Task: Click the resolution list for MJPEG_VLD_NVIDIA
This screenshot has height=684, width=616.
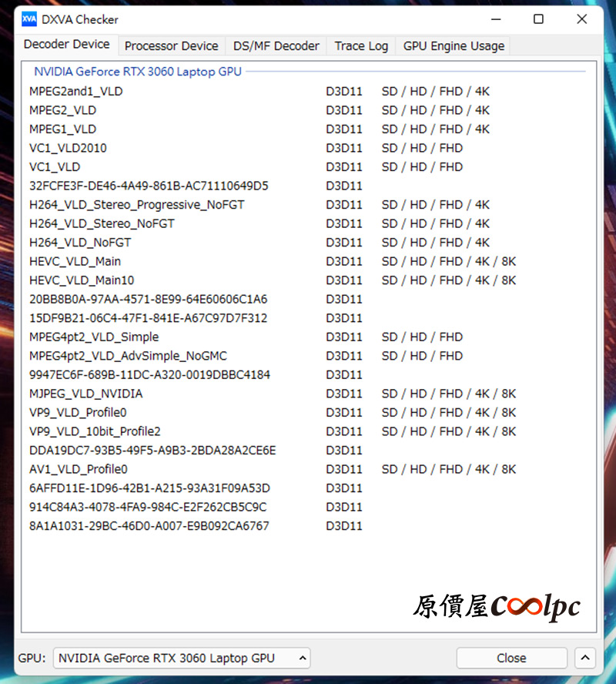Action: pos(449,394)
